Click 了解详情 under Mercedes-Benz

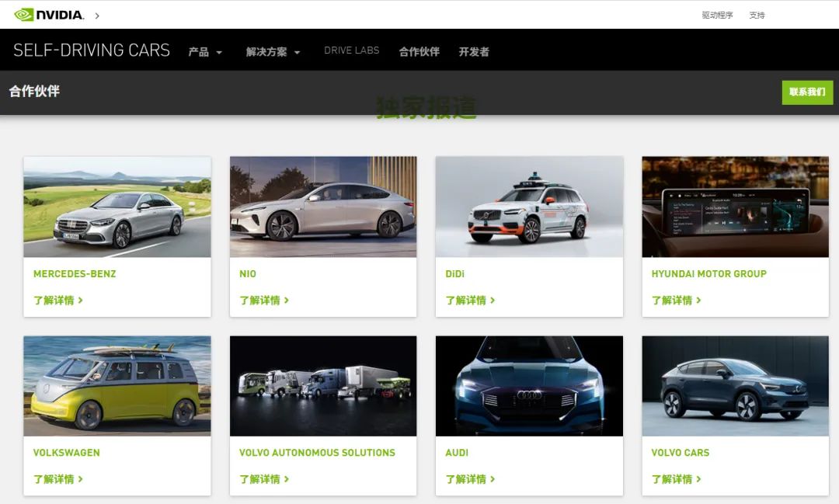pos(57,301)
